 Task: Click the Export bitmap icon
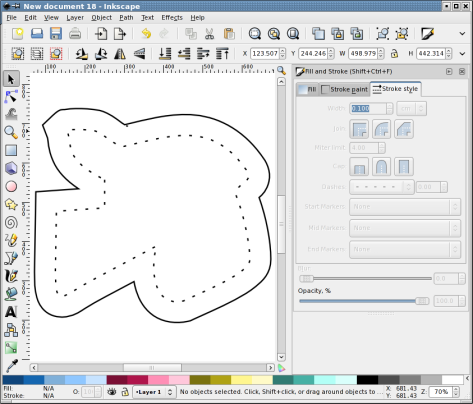pos(120,34)
